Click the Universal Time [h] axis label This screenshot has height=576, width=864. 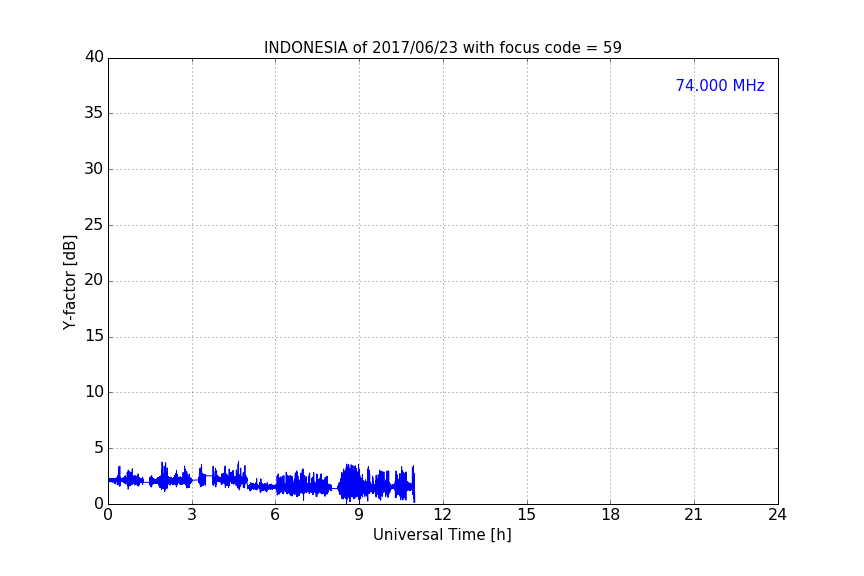[x=442, y=534]
